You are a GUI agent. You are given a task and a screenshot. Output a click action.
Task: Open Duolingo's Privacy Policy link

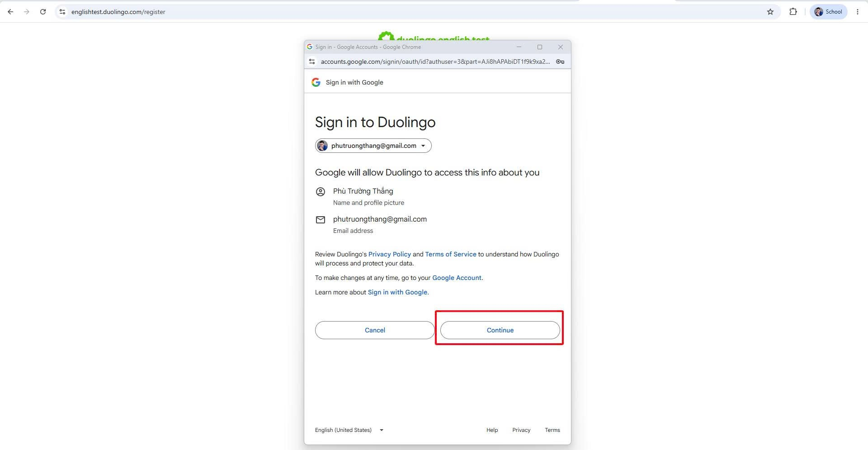[x=390, y=254]
